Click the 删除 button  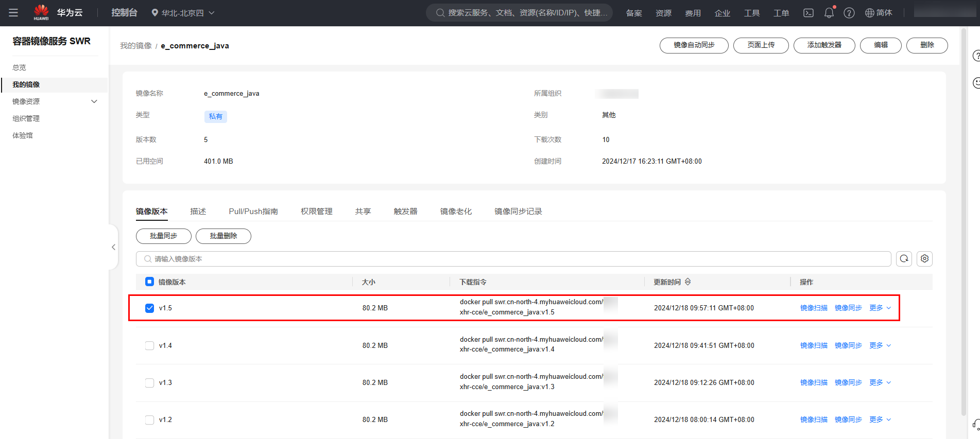(x=927, y=45)
